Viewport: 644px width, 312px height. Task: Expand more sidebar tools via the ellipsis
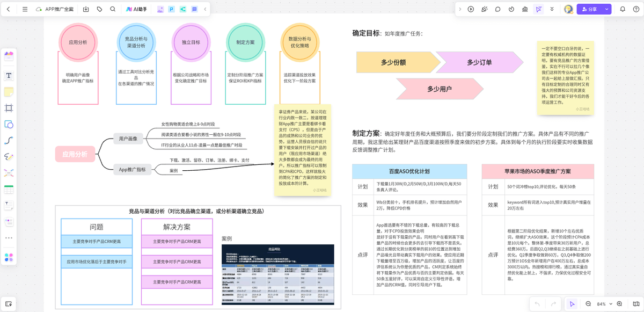[x=8, y=237]
